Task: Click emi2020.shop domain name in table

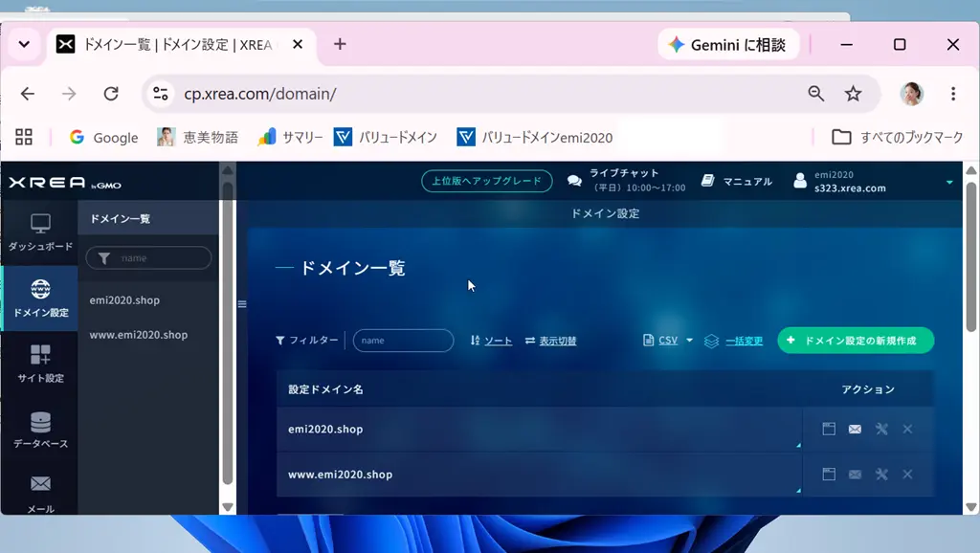Action: (x=325, y=430)
